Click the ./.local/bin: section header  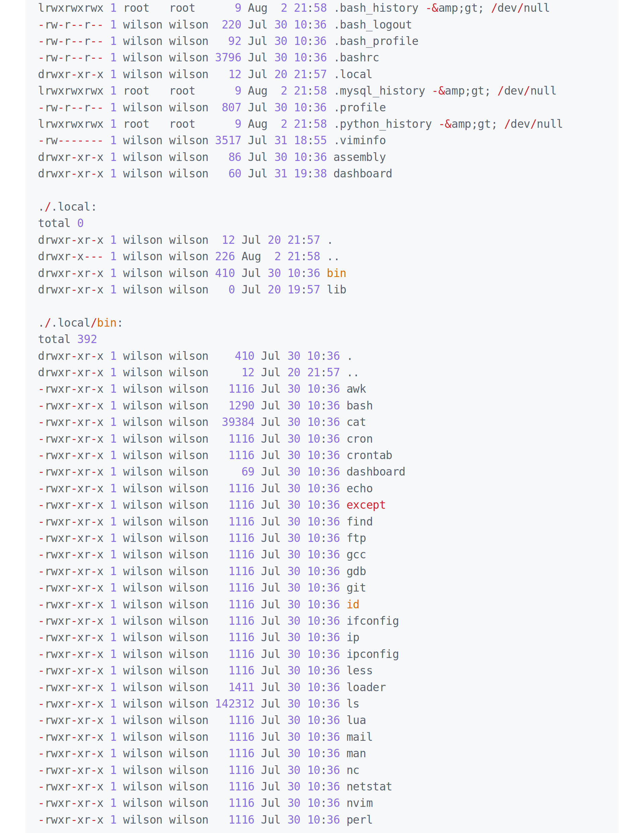tap(80, 323)
